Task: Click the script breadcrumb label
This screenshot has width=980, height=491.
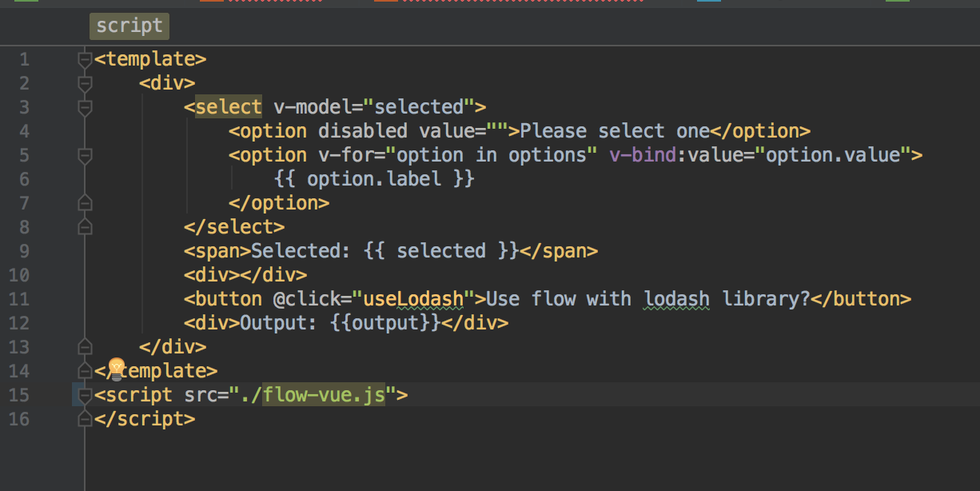Action: 129,26
